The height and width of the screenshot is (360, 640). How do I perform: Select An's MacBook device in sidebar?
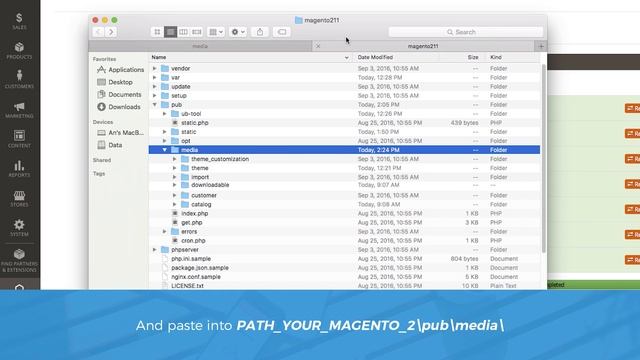120,133
